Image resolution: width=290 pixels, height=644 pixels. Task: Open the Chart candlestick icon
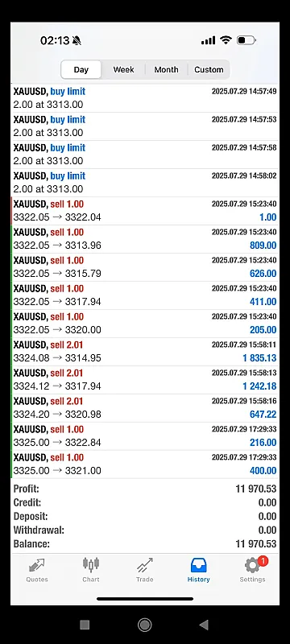coord(91,565)
